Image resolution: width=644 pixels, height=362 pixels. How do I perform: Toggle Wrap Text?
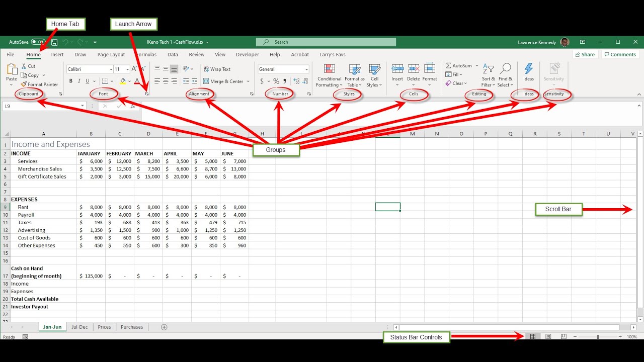coord(217,69)
